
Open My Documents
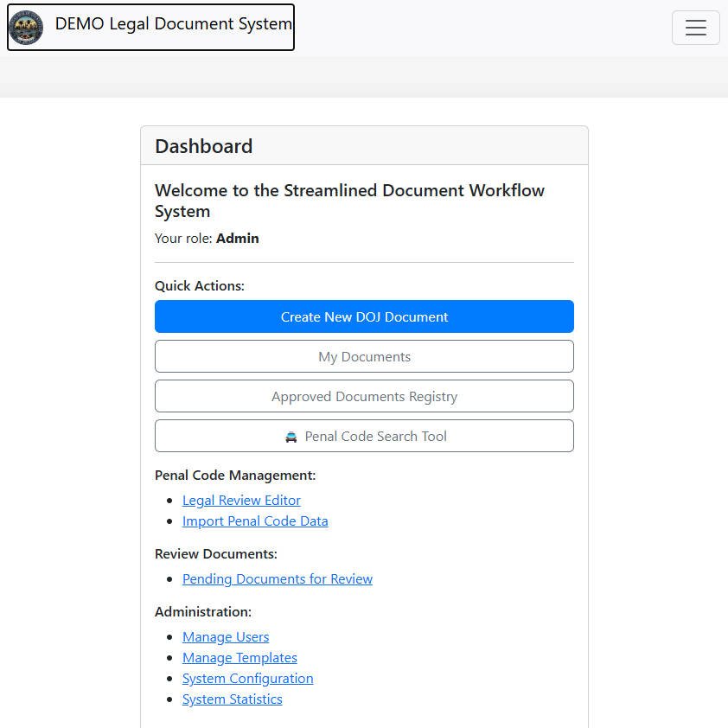pyautogui.click(x=364, y=356)
